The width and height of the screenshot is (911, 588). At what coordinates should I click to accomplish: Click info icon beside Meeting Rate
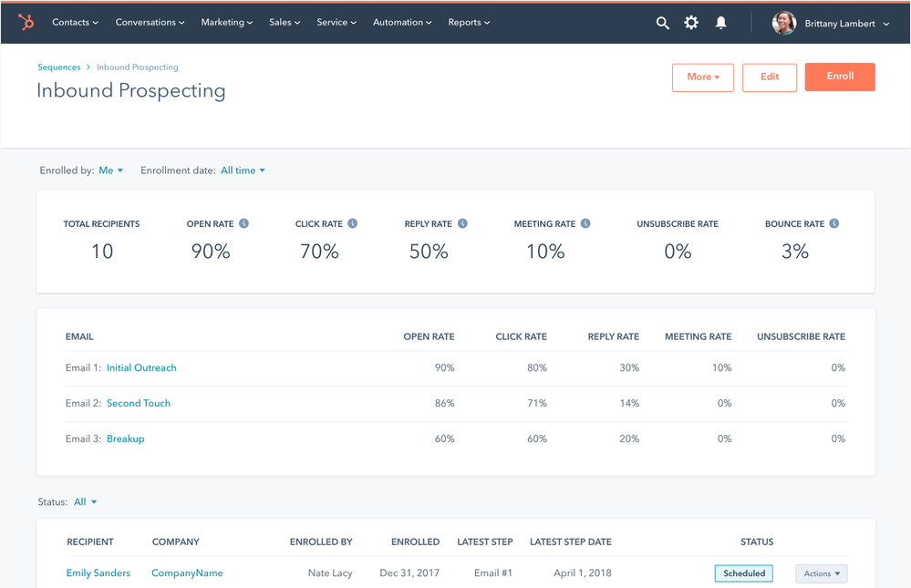[585, 223]
